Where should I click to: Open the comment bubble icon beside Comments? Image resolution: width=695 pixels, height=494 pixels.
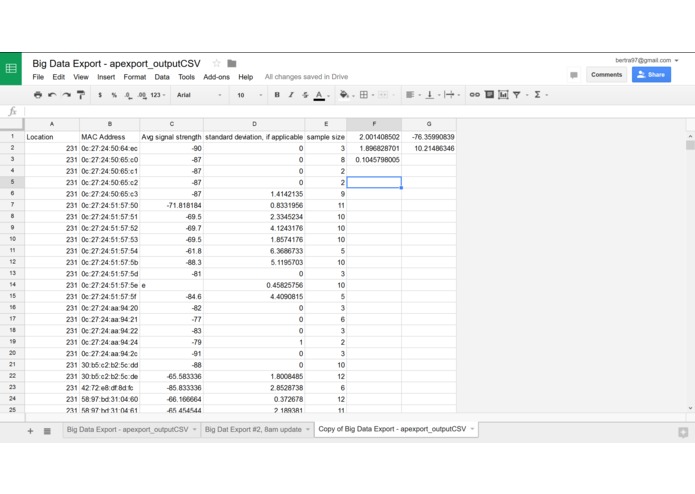click(574, 75)
